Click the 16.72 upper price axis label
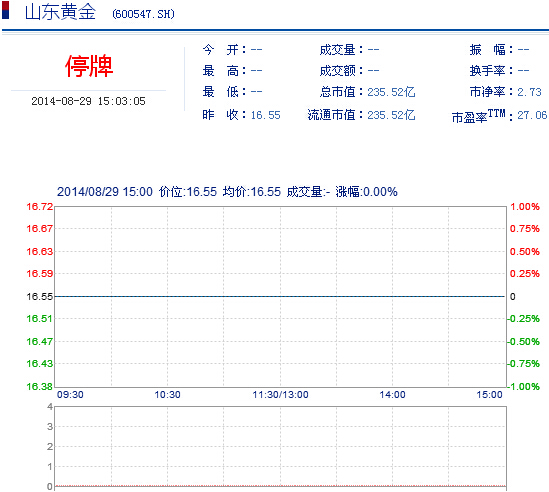The height and width of the screenshot is (492, 549). point(40,207)
